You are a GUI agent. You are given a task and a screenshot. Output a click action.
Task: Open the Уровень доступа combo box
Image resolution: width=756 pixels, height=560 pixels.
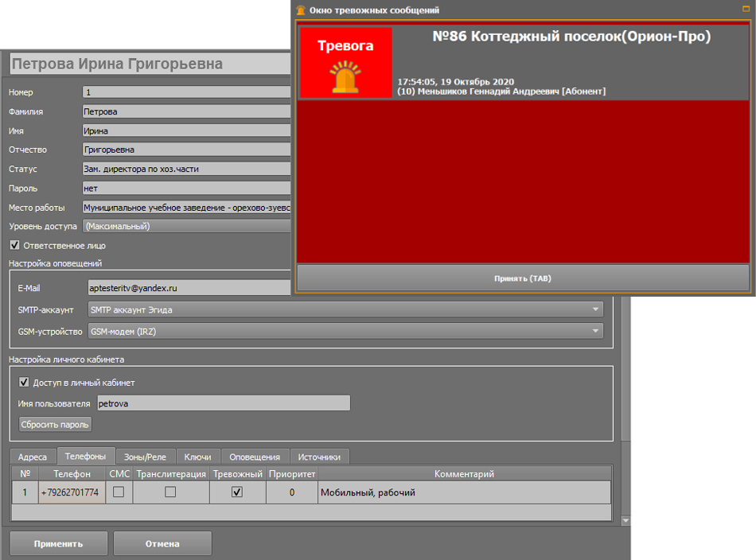(187, 226)
